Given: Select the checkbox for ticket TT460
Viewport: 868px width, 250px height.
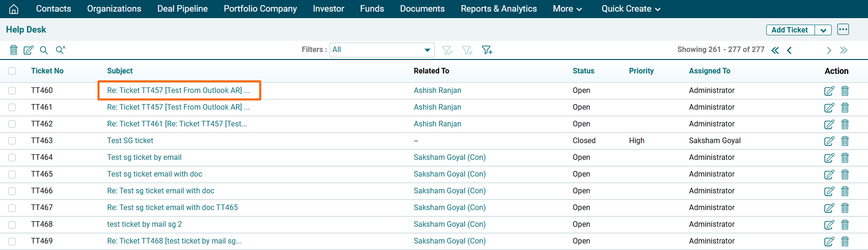Looking at the screenshot, I should pyautogui.click(x=12, y=91).
